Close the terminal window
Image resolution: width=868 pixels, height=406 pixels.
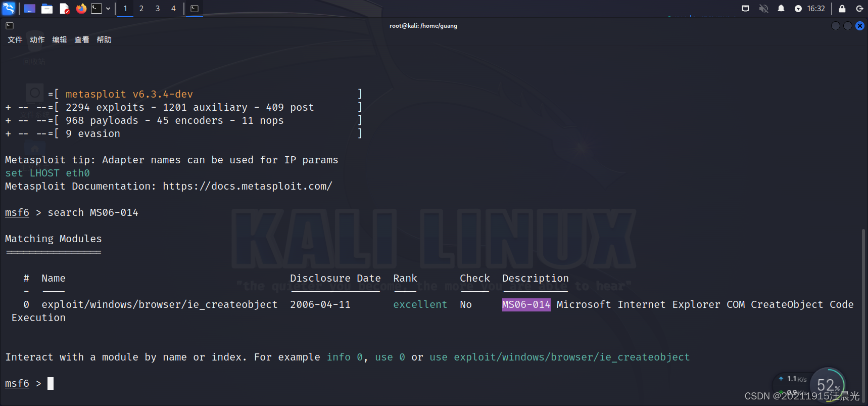coord(860,26)
